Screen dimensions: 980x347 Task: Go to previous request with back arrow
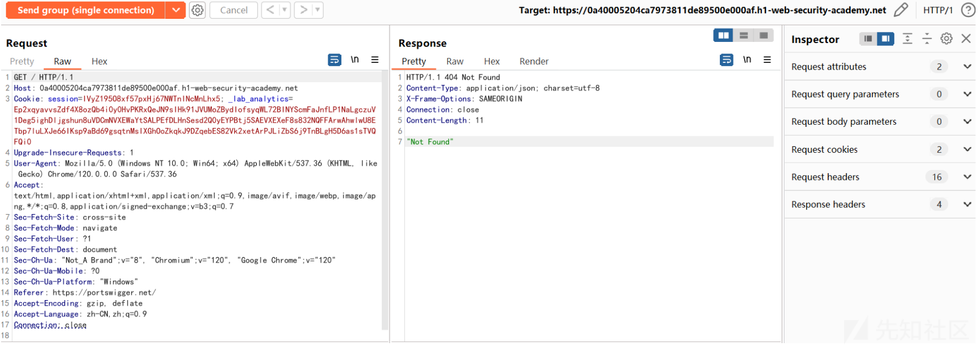coord(270,10)
